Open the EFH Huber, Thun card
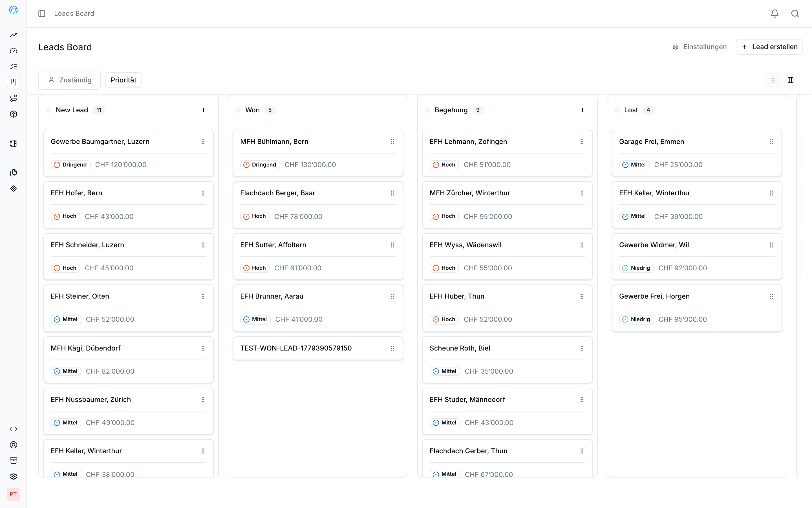This screenshot has width=812, height=508. [507, 308]
